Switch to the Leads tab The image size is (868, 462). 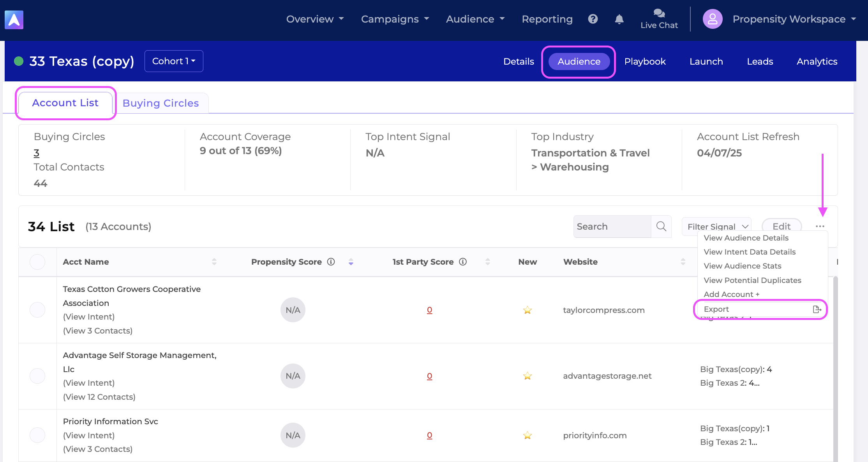click(x=760, y=61)
